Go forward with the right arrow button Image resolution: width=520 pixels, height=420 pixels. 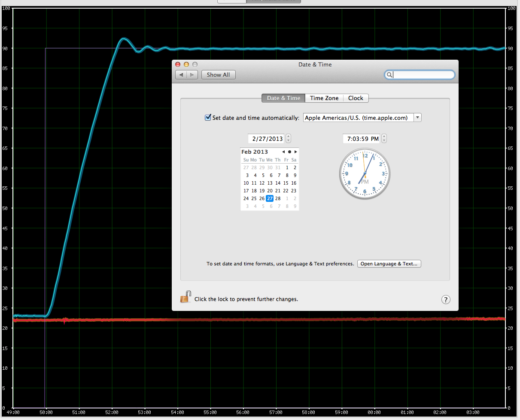(192, 75)
